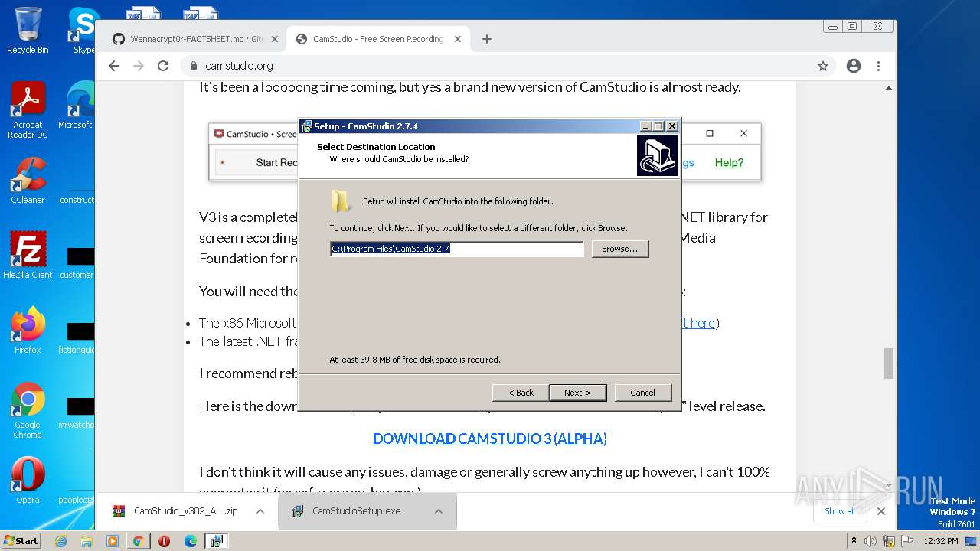This screenshot has width=980, height=551.
Task: Cancel the CamStudio installation
Action: [642, 393]
